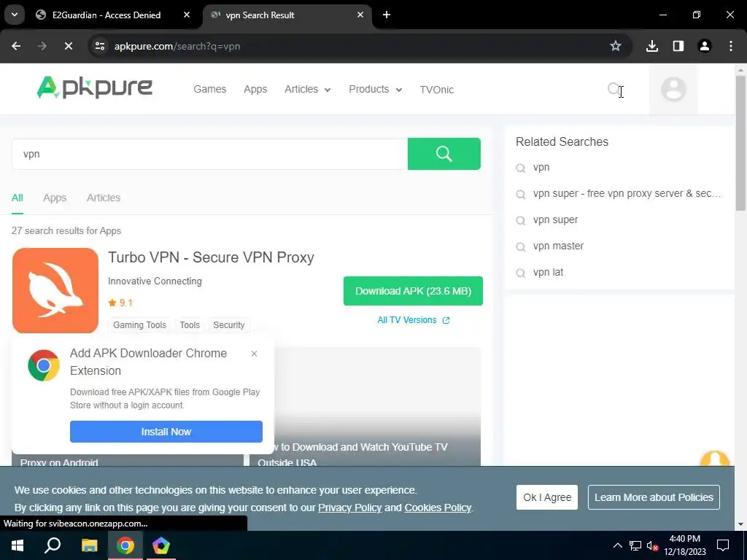Click the green search submit button
This screenshot has width=747, height=560.
click(x=444, y=154)
